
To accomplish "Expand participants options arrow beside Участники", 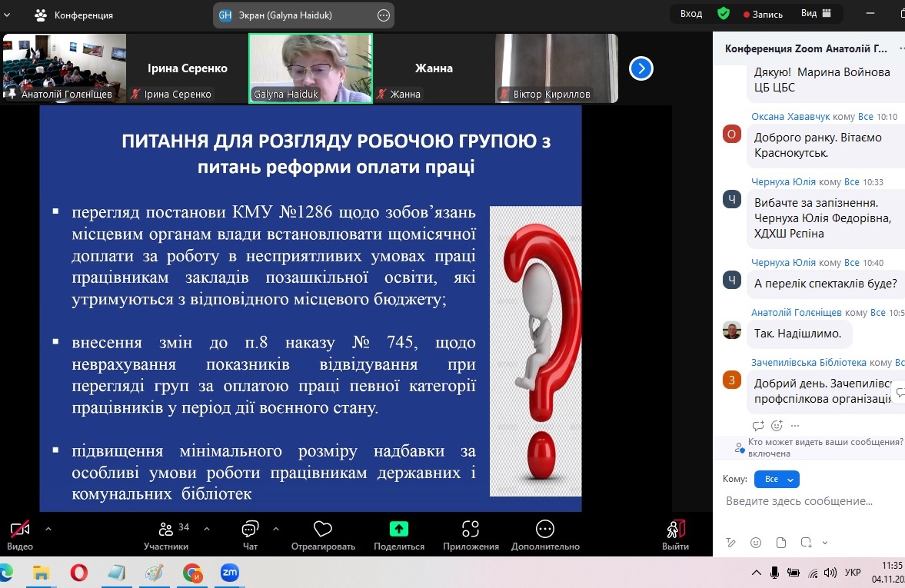I will coord(207,529).
